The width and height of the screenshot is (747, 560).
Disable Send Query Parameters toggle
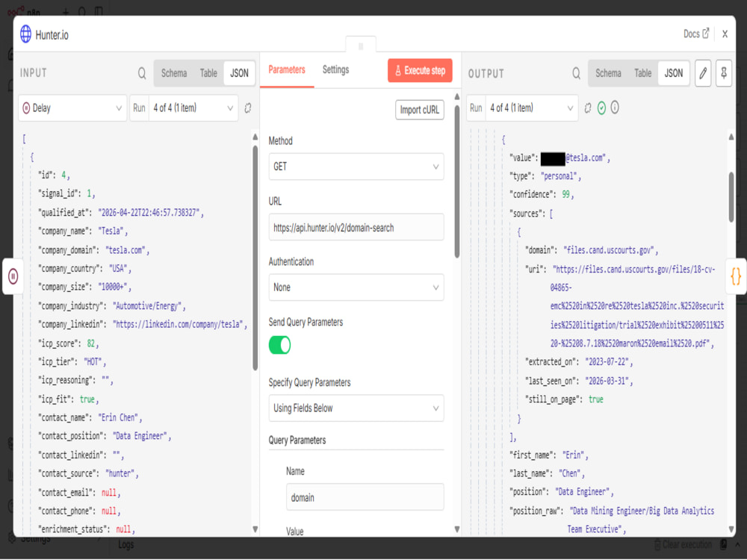[x=279, y=345]
